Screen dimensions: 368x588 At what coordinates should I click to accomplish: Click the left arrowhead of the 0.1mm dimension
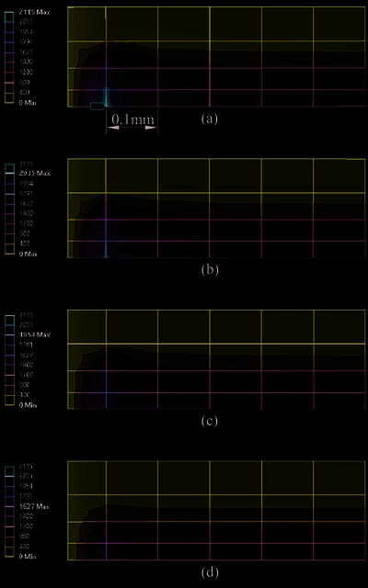coord(112,128)
